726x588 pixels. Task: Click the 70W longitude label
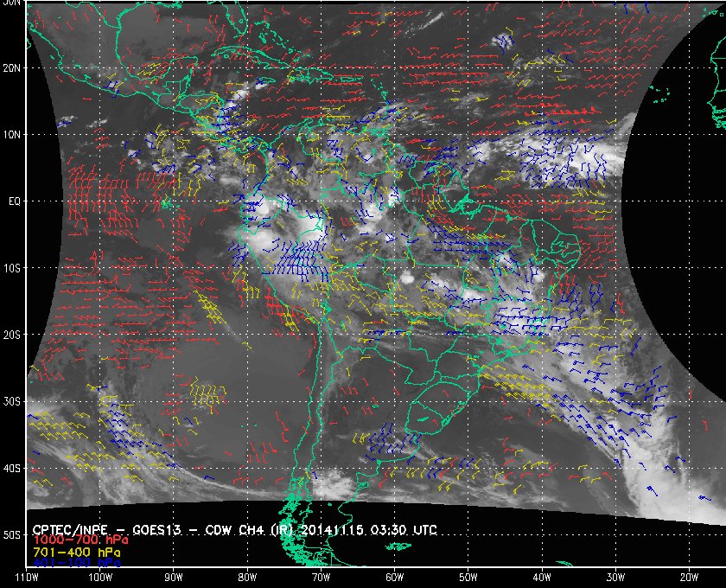(321, 578)
